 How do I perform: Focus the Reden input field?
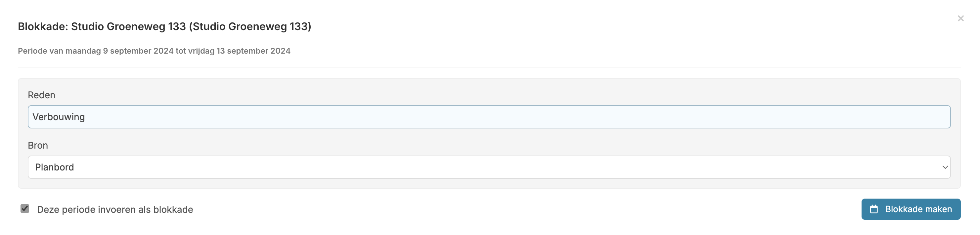[x=489, y=117]
